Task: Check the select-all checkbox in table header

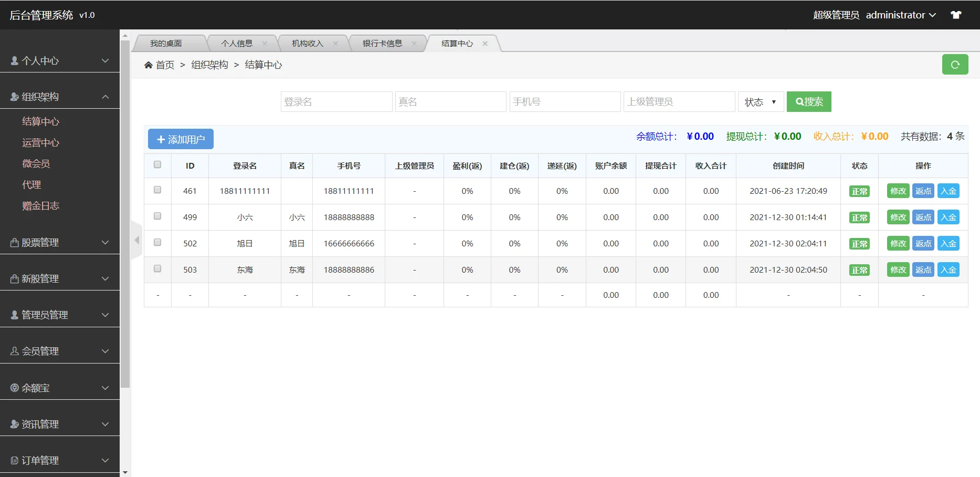Action: click(157, 164)
